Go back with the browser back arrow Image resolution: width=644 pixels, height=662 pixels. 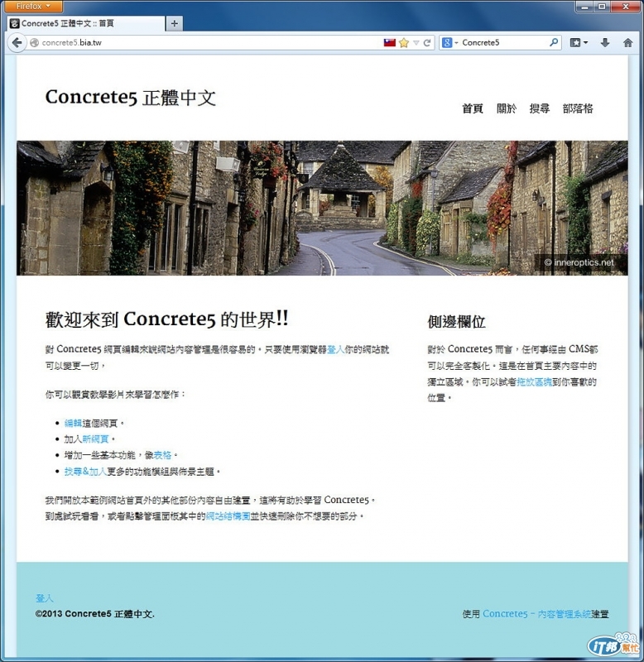(x=17, y=43)
